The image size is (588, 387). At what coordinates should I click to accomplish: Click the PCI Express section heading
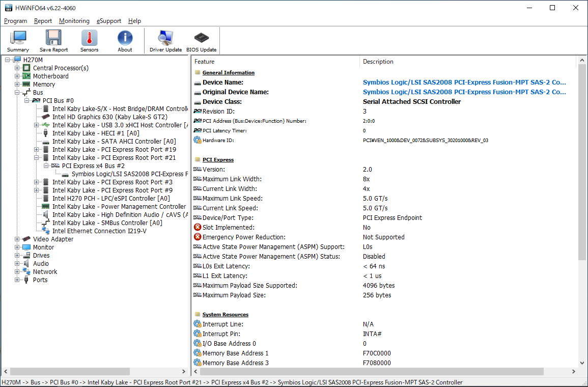(218, 160)
